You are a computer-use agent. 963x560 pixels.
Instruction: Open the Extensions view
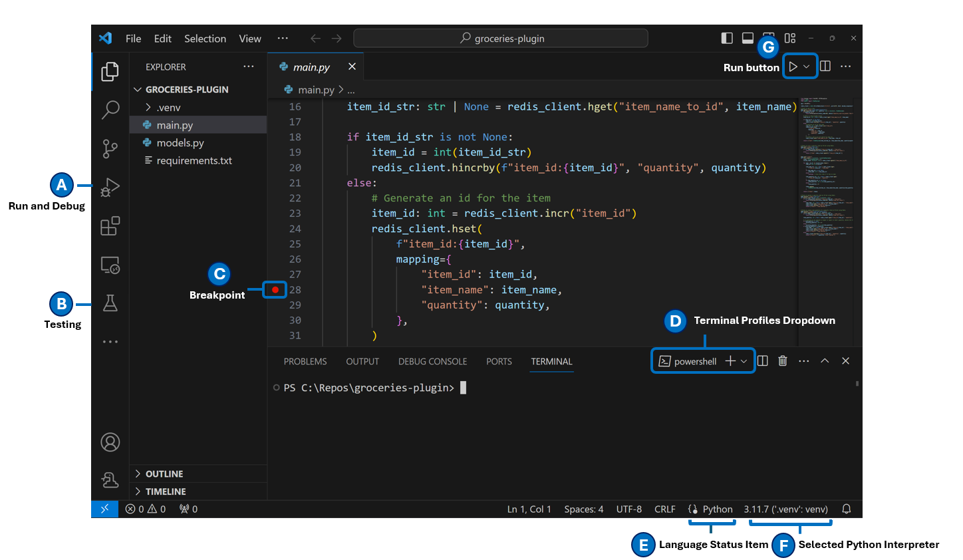pos(110,226)
